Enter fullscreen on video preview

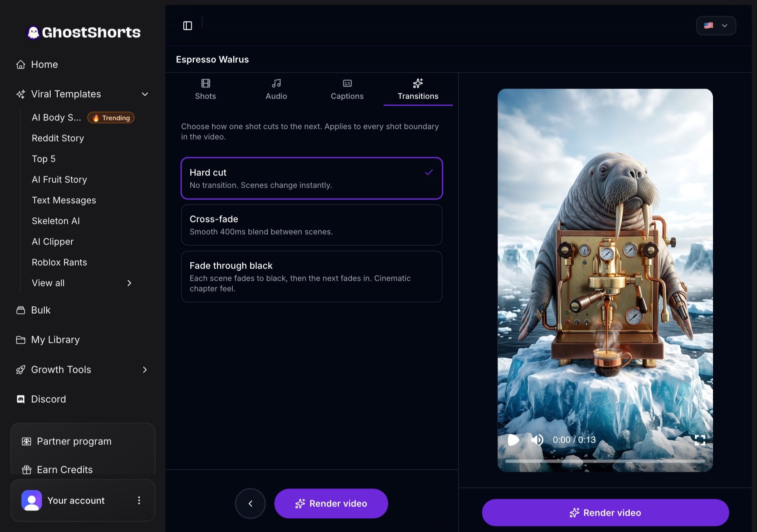click(700, 440)
